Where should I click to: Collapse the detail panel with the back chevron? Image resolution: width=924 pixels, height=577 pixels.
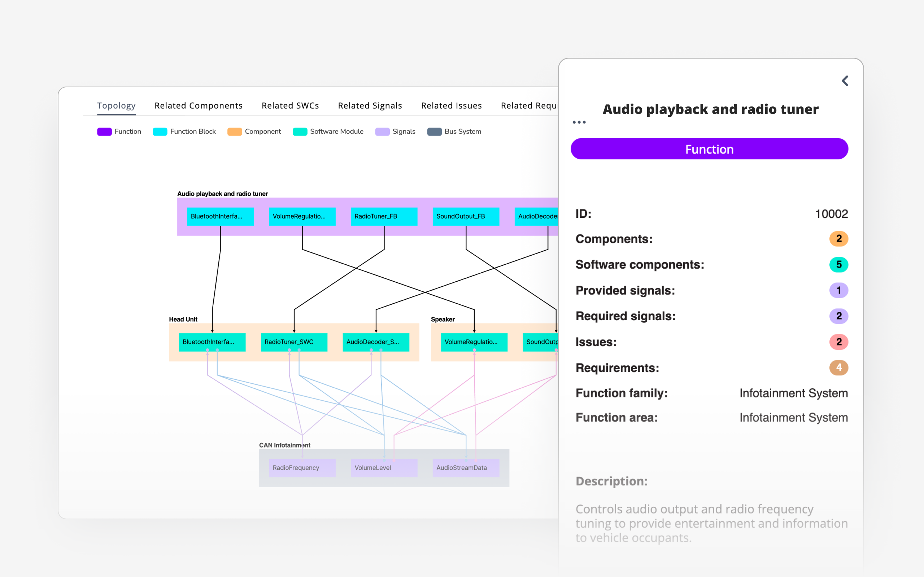[x=845, y=80]
